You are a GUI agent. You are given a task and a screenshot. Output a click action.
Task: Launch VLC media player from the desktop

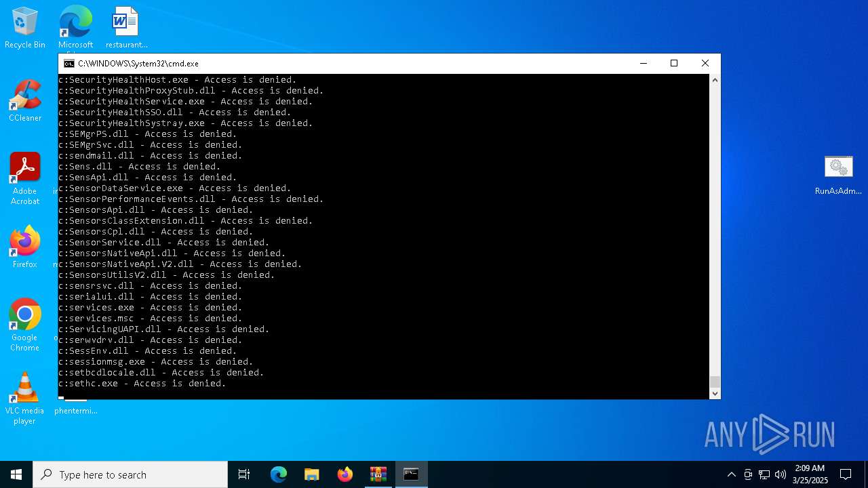click(x=25, y=399)
